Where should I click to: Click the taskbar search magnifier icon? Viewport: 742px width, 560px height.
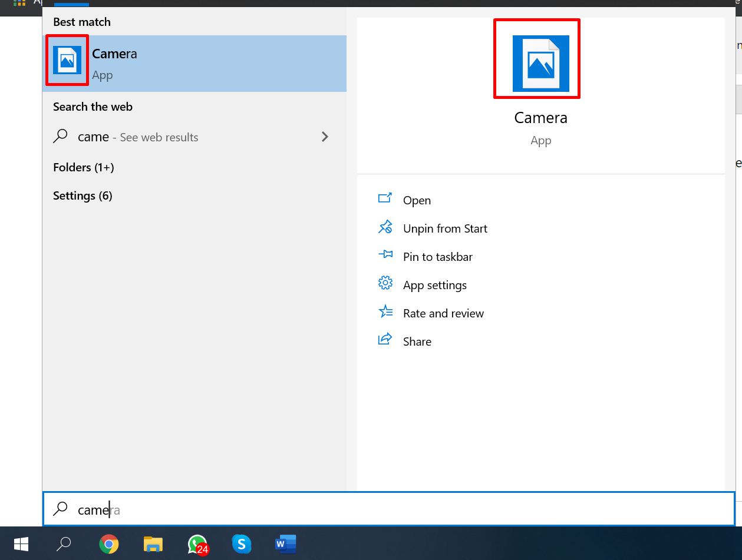(x=64, y=544)
